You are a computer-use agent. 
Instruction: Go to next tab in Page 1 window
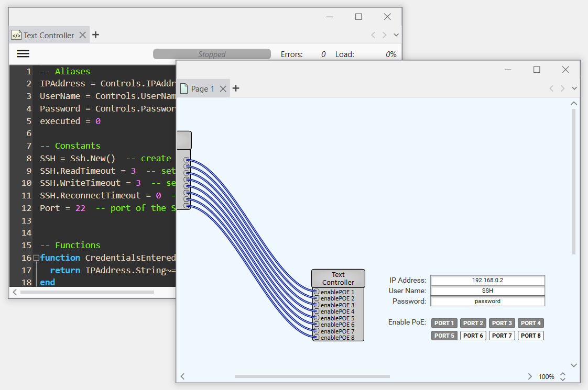coord(562,88)
